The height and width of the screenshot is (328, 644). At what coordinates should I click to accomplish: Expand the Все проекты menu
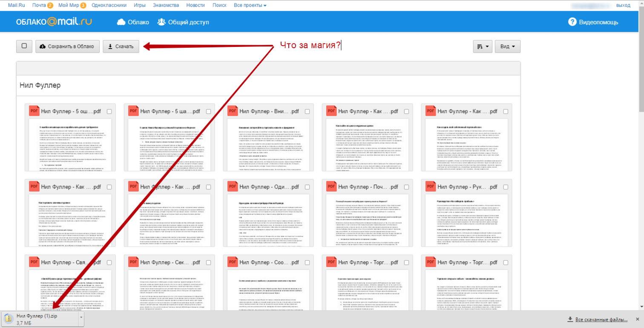click(x=250, y=5)
